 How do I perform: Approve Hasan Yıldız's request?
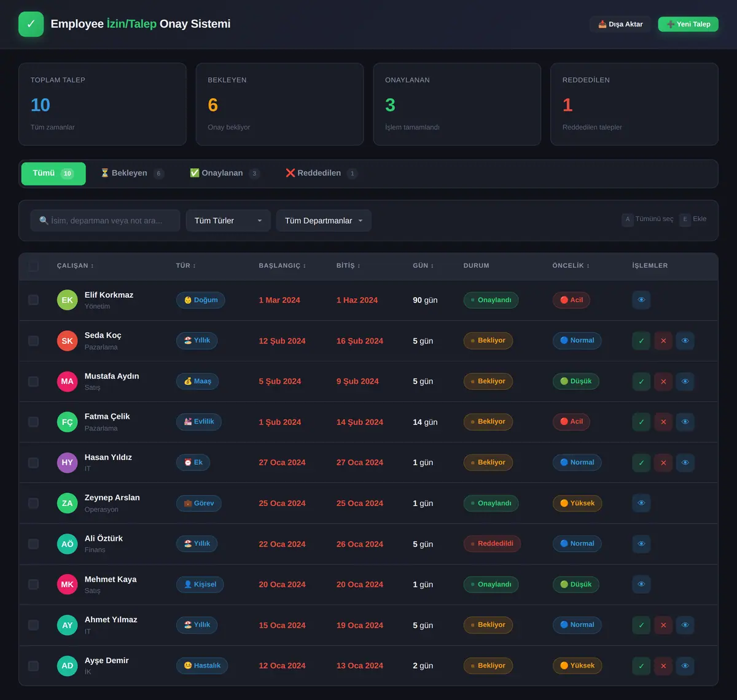(641, 462)
